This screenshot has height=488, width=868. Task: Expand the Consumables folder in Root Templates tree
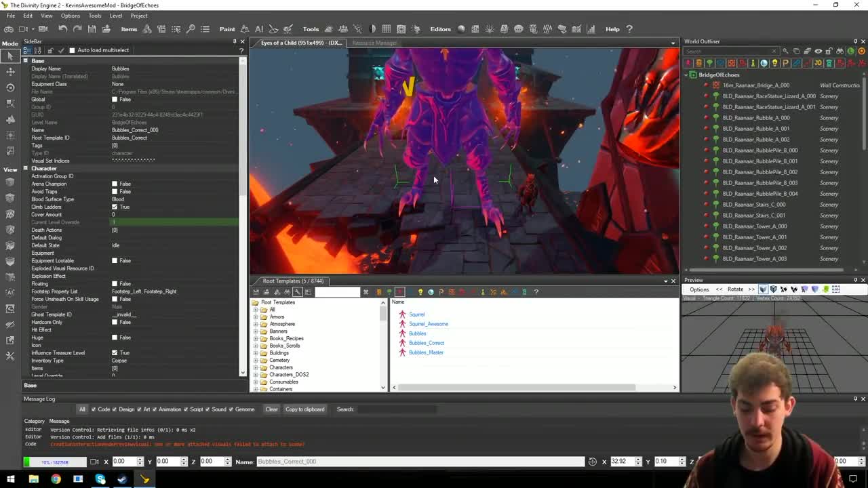point(256,382)
